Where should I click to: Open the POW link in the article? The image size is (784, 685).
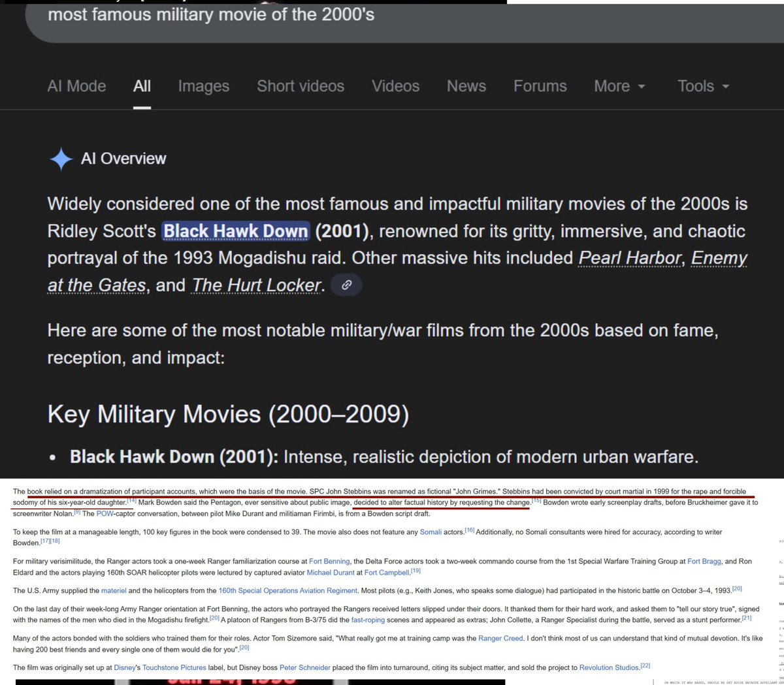coord(105,513)
